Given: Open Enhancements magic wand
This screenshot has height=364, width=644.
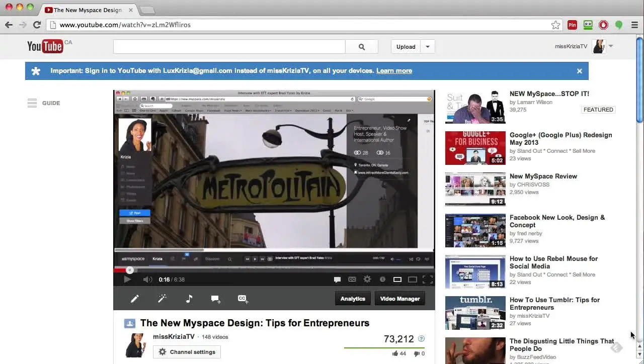Looking at the screenshot, I should pyautogui.click(x=162, y=299).
